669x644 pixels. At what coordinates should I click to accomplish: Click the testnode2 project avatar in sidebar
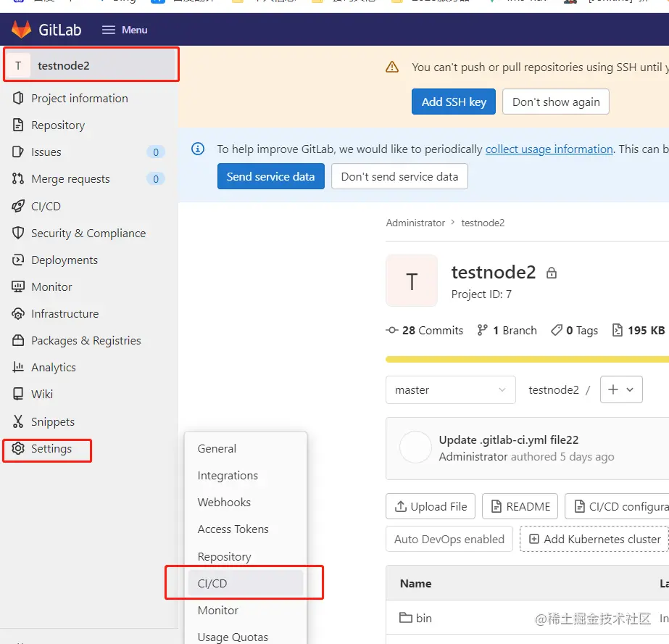tap(18, 65)
